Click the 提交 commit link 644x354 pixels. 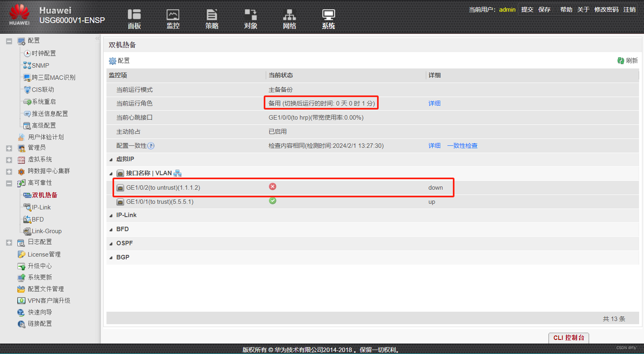527,9
